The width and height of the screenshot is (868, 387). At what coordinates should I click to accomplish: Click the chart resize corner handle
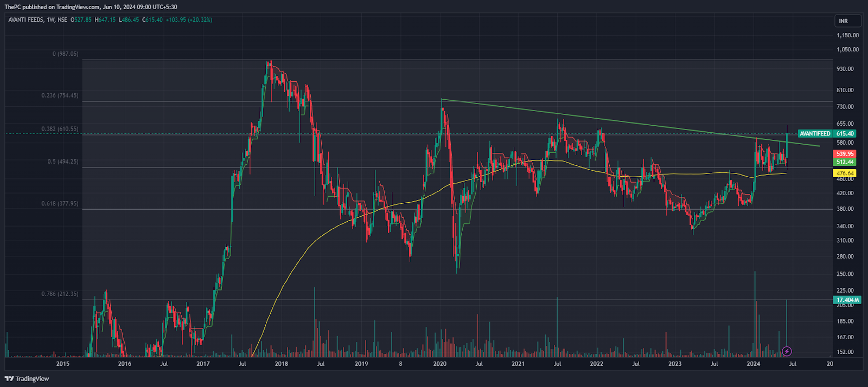pos(847,364)
